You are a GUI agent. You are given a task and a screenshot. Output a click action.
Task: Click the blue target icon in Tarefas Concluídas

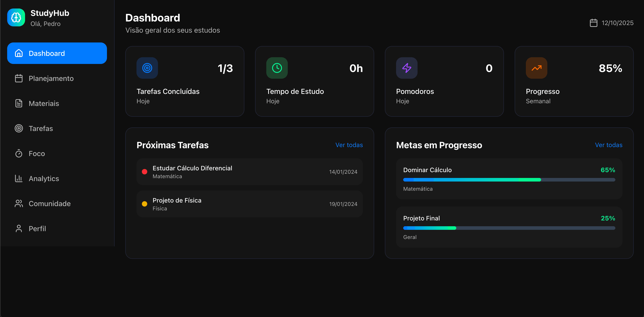pyautogui.click(x=147, y=68)
